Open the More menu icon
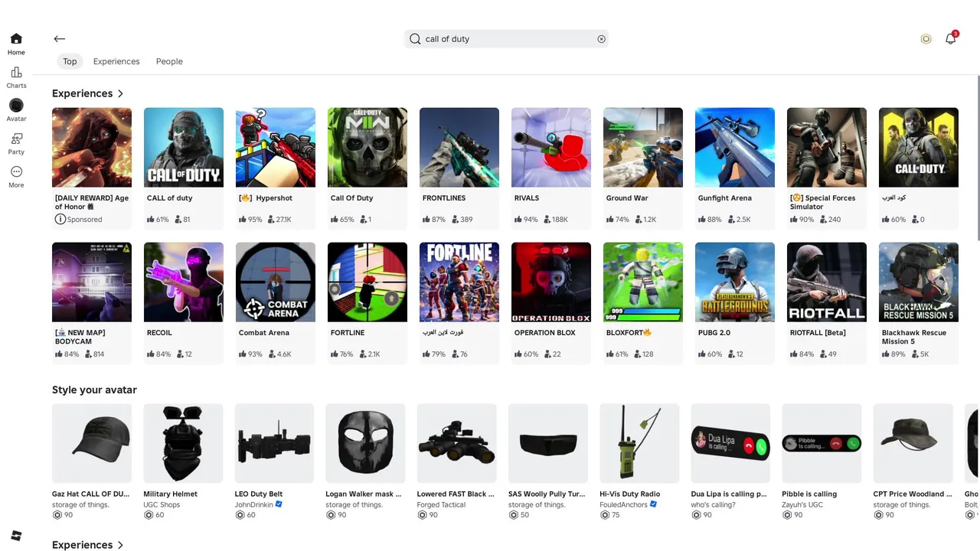 click(x=16, y=171)
